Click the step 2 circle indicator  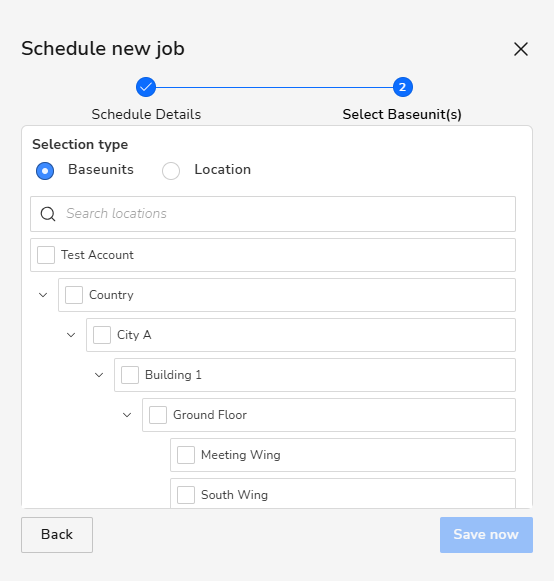[x=402, y=87]
